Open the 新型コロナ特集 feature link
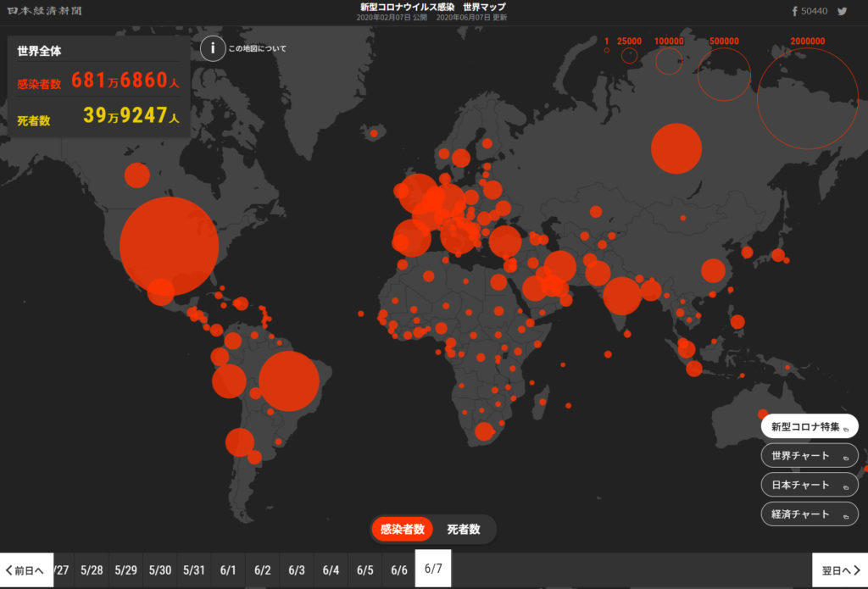This screenshot has height=589, width=868. pyautogui.click(x=809, y=427)
